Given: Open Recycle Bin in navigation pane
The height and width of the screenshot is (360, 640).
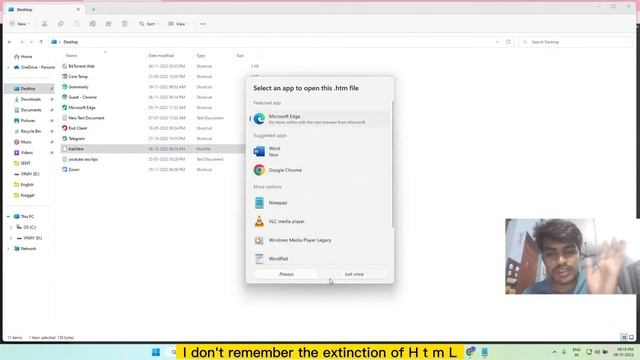Looking at the screenshot, I should [x=29, y=131].
